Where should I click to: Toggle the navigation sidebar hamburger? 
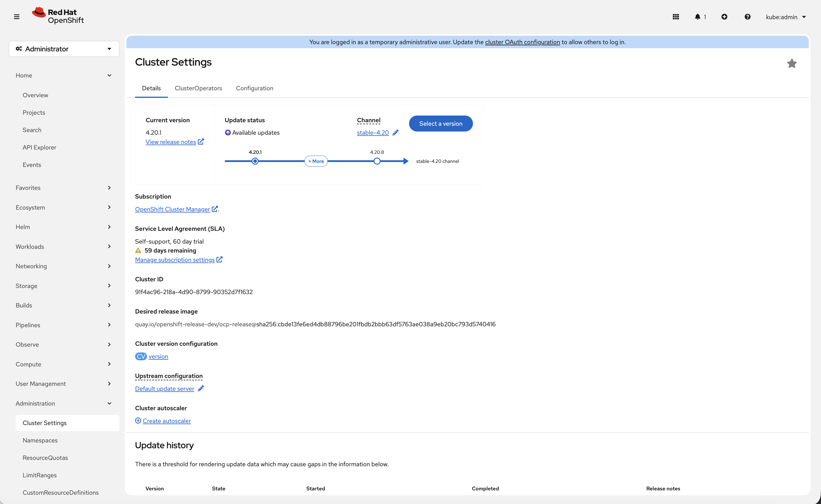click(x=17, y=16)
